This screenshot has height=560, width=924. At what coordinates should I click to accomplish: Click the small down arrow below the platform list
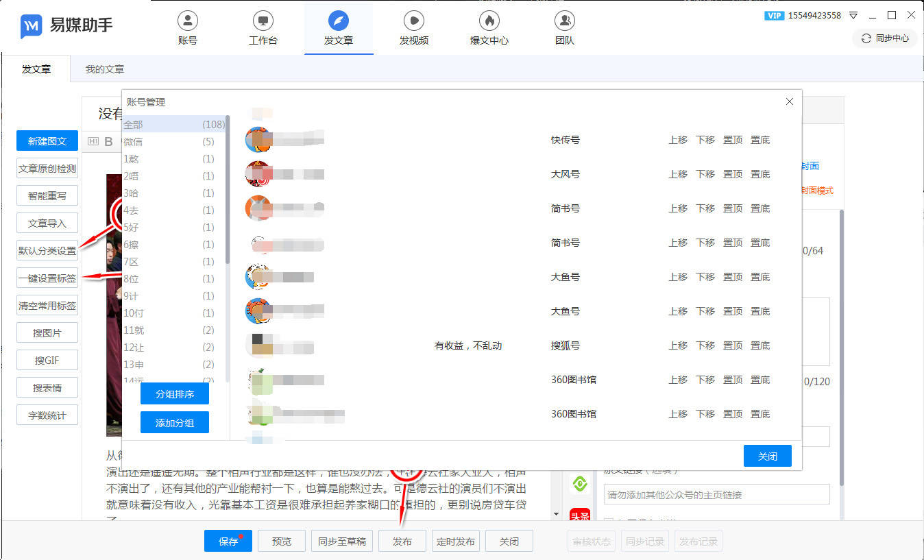click(x=556, y=513)
